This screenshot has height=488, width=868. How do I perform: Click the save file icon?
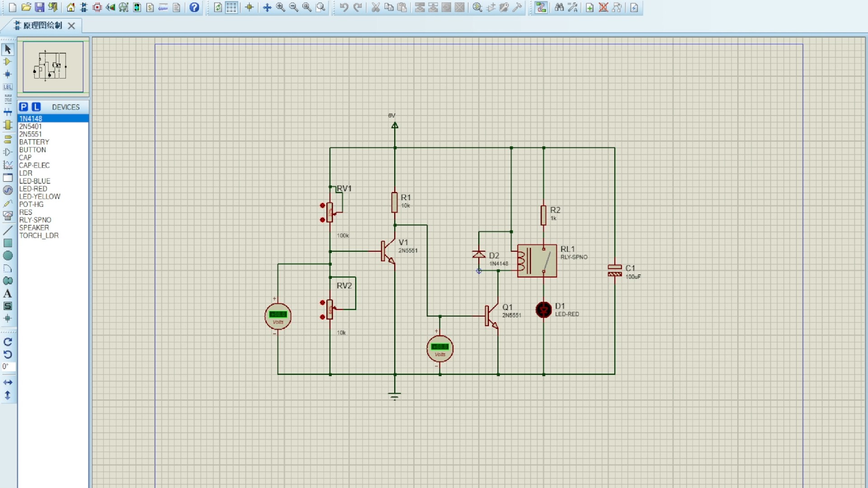[x=39, y=7]
